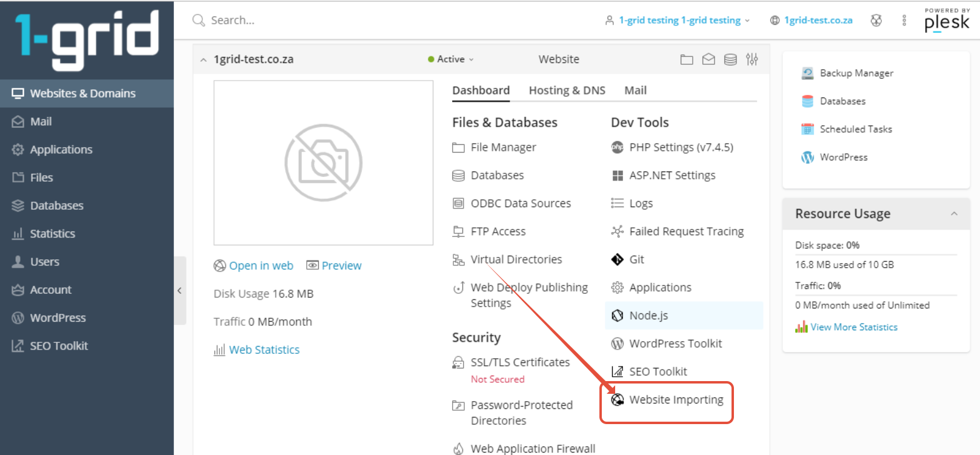
Task: Open Mail in the sidebar
Action: [x=87, y=122]
